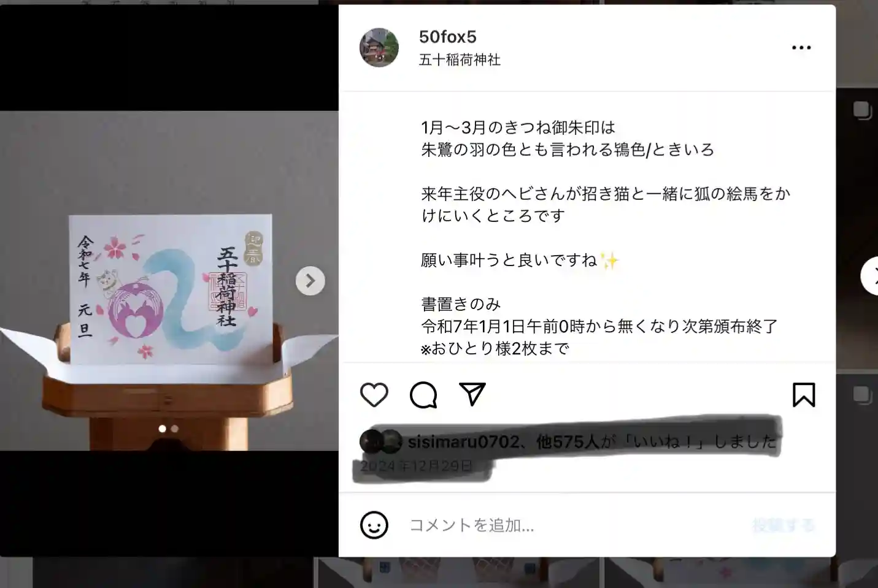Open 五十稲荷神社 location link
The image size is (878, 588).
tap(460, 59)
